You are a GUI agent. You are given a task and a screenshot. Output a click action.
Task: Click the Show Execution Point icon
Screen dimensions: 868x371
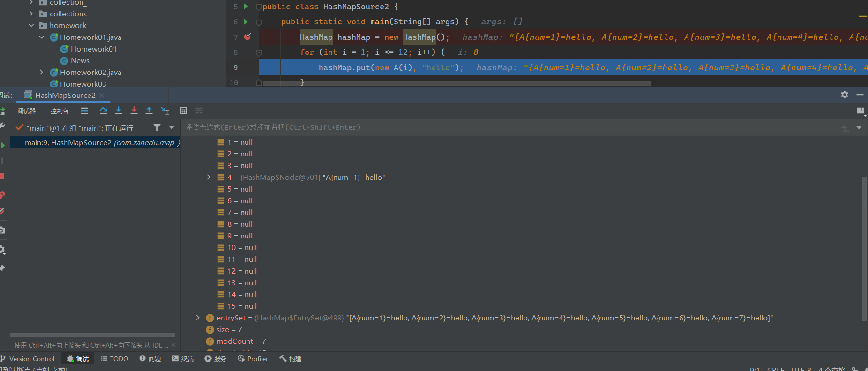pyautogui.click(x=84, y=111)
